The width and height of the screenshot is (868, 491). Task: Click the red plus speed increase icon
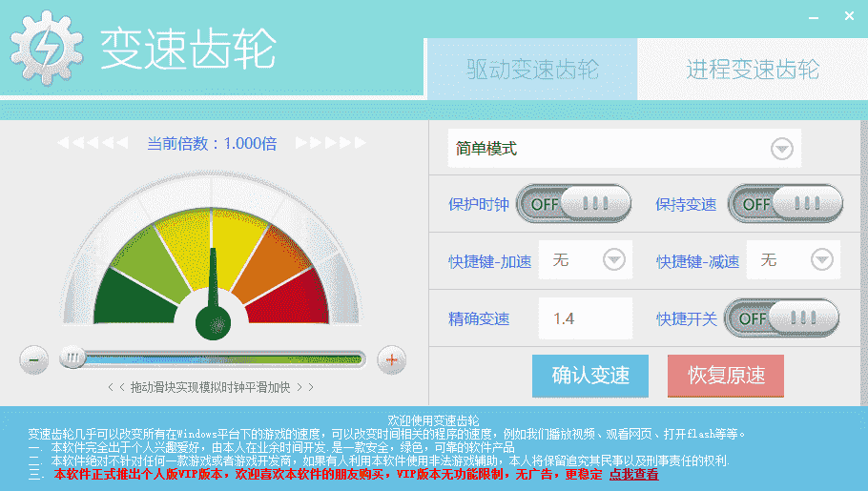tap(392, 360)
